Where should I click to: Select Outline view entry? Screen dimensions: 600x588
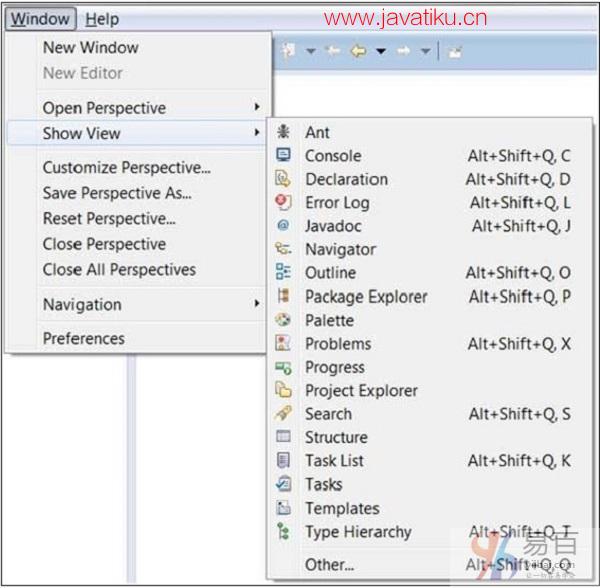429,272
